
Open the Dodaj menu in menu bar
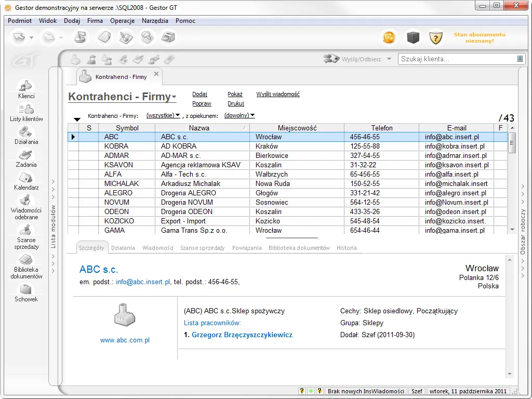click(72, 21)
